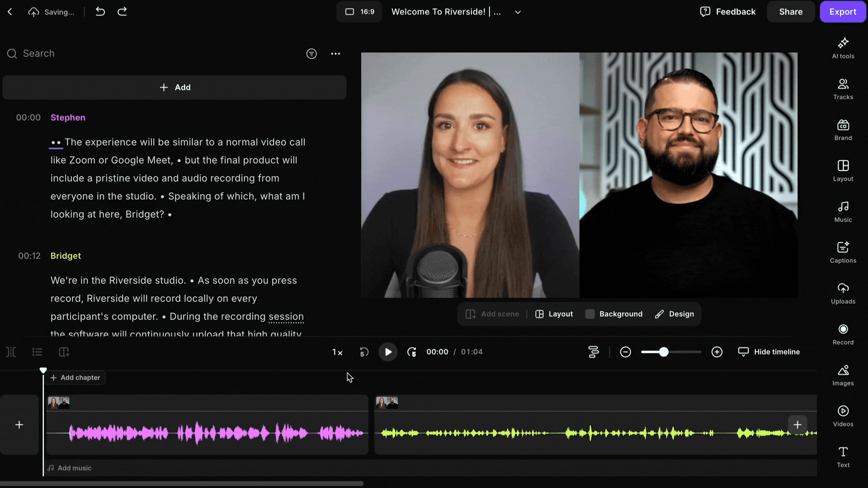
Task: Zoom in timeline with plus icon
Action: pos(717,352)
